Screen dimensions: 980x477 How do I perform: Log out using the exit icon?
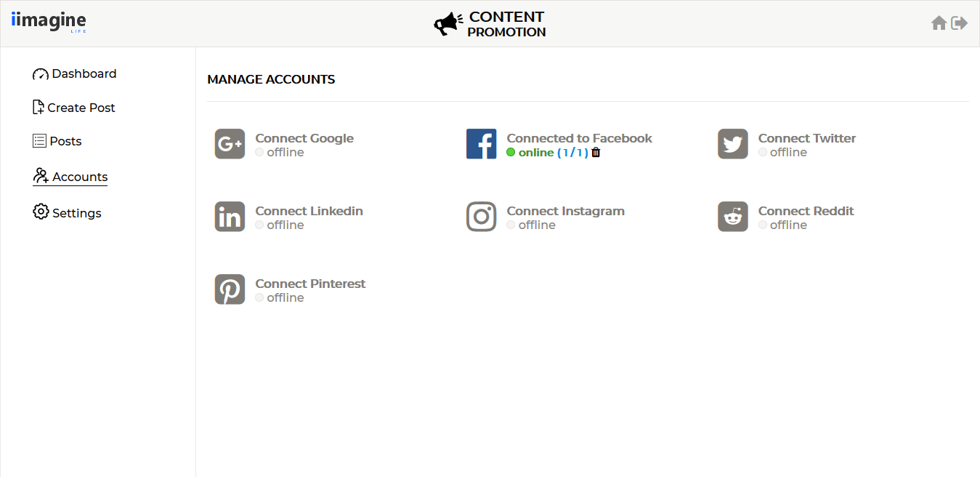click(x=960, y=23)
